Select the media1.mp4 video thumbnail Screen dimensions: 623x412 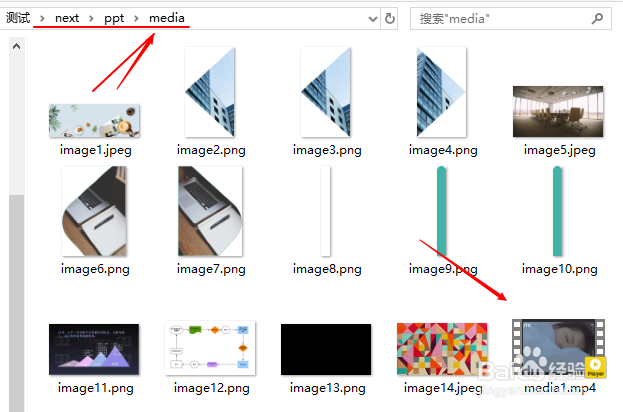pos(558,347)
